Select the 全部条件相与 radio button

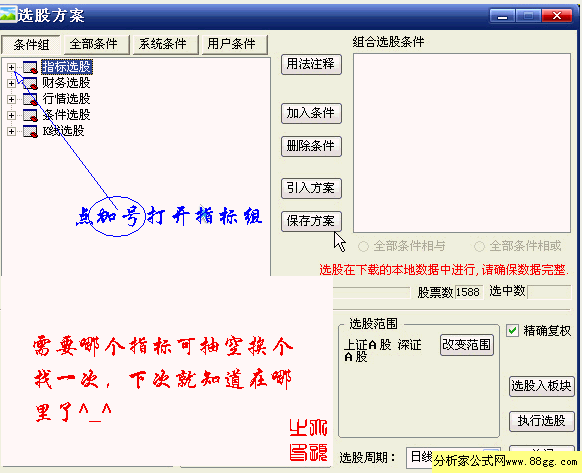tap(363, 246)
